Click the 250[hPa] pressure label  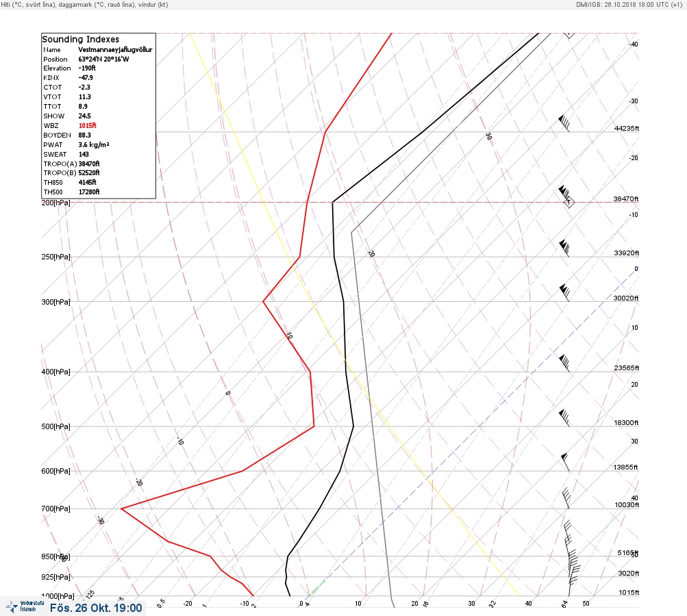coord(55,257)
